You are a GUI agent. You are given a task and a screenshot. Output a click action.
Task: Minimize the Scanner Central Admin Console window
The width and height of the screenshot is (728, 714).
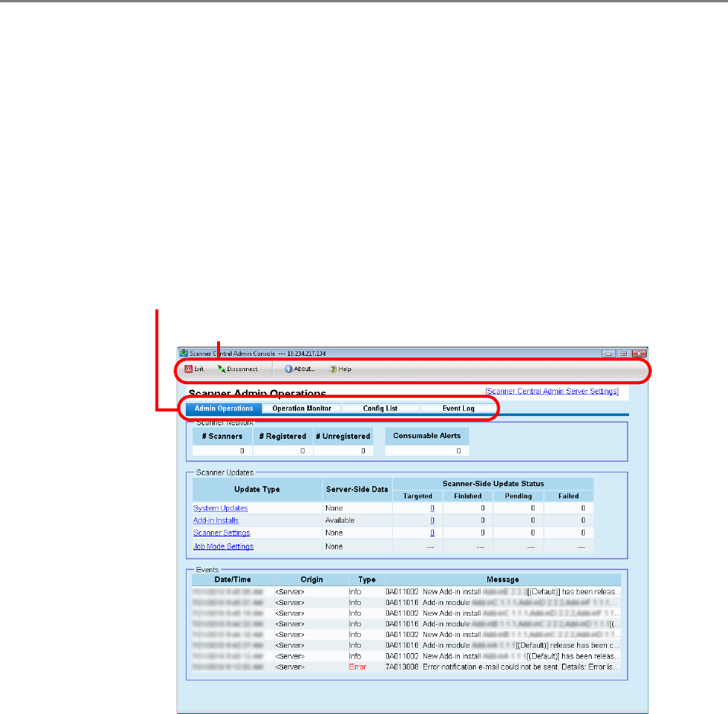point(608,354)
